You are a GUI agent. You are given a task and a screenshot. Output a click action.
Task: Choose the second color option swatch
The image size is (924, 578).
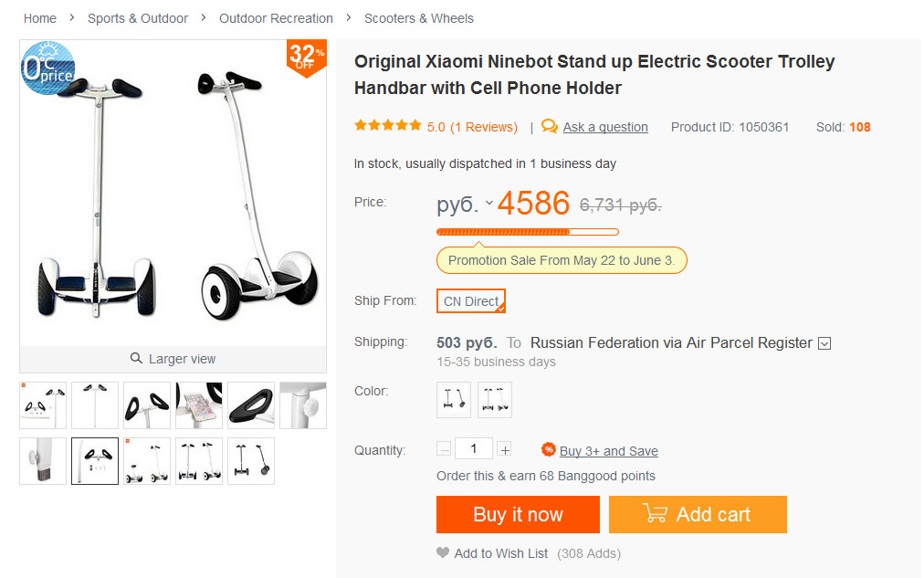495,399
